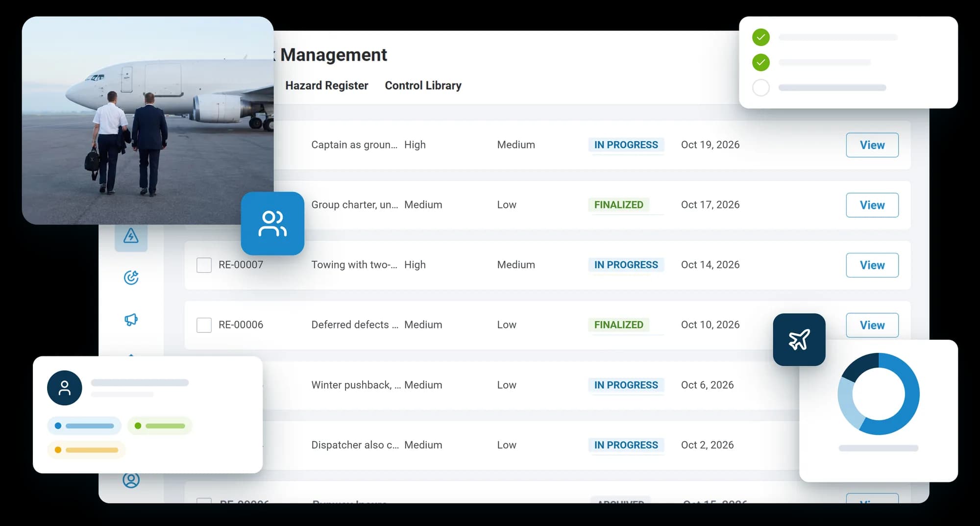Click the Winter pushback title
The image size is (980, 526).
coord(356,385)
